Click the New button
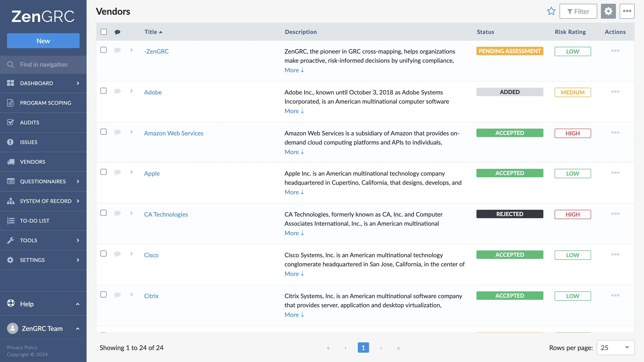The image size is (644, 362). tap(43, 41)
